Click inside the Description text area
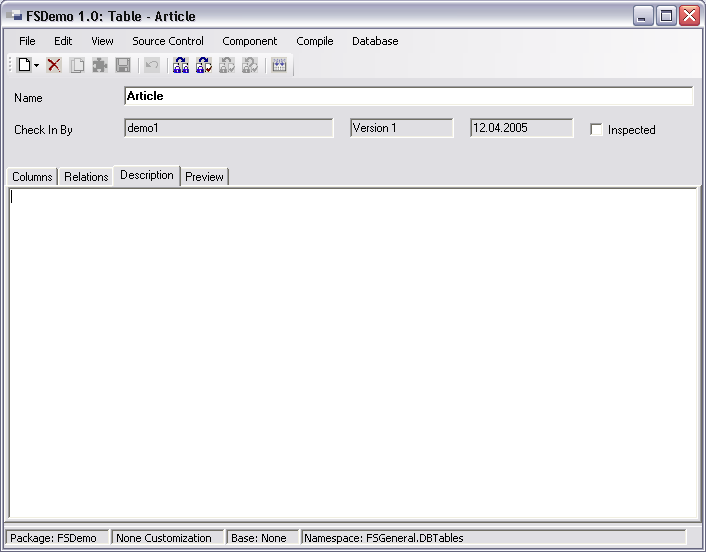The height and width of the screenshot is (552, 706). pos(353,353)
